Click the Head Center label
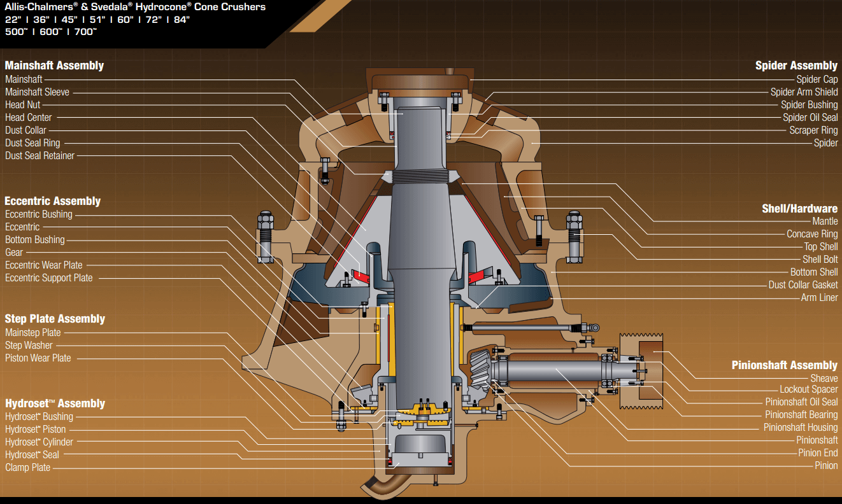 (x=29, y=118)
